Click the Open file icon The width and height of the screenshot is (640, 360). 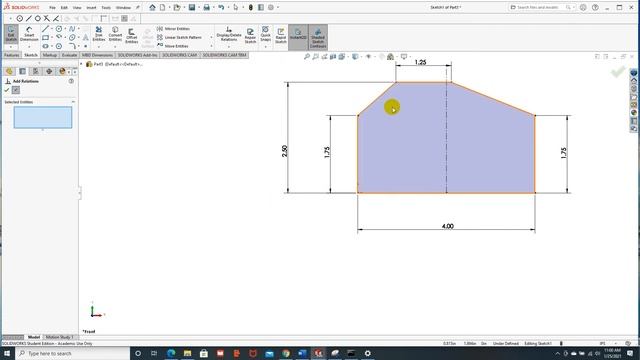tap(177, 7)
